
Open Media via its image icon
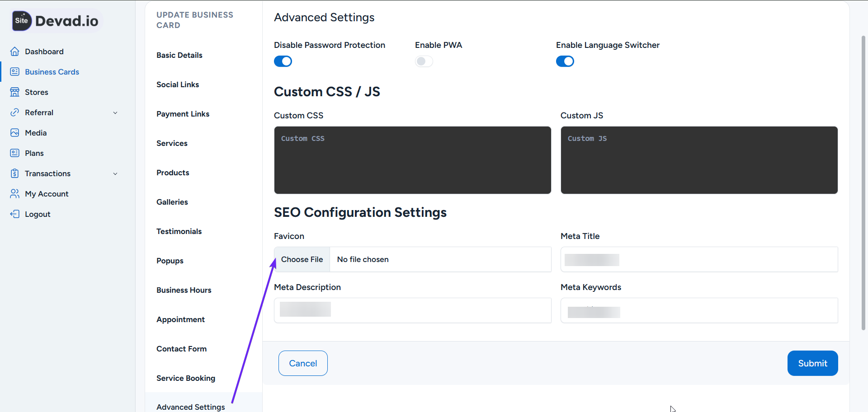click(14, 132)
